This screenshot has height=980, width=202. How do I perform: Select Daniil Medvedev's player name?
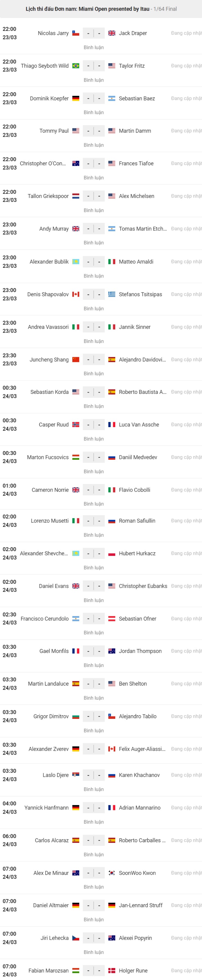tap(138, 457)
